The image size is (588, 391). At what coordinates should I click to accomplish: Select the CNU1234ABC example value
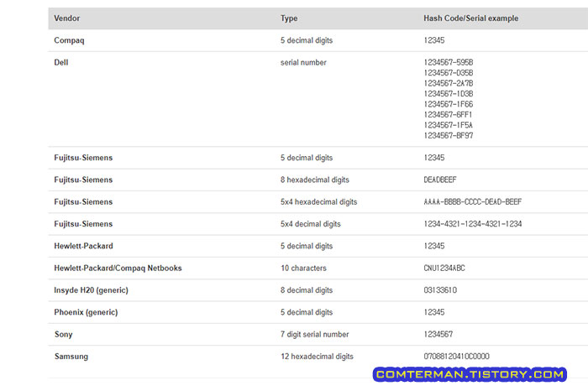tap(444, 268)
